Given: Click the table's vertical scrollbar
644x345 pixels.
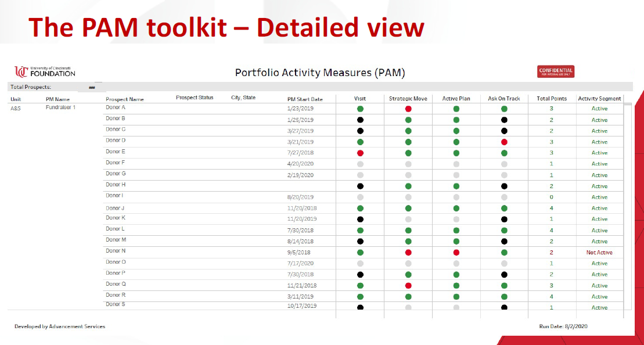Looking at the screenshot, I should click(628, 207).
